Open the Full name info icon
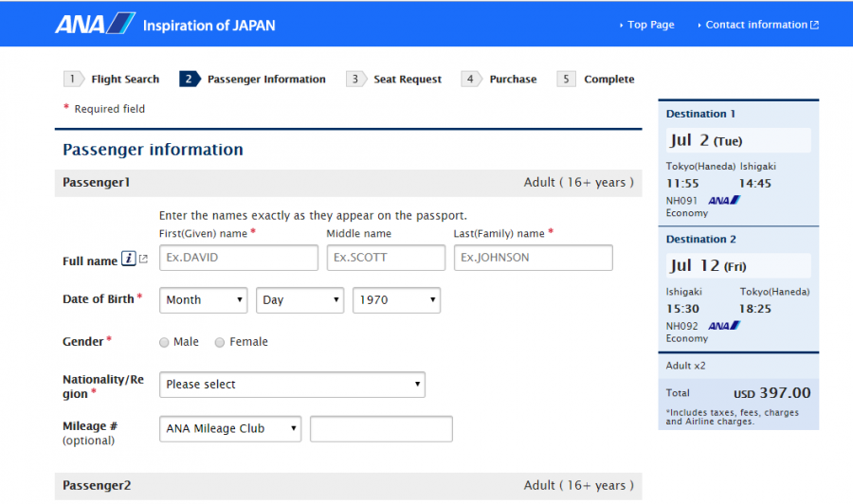Screen dimensions: 853x504 (129, 260)
